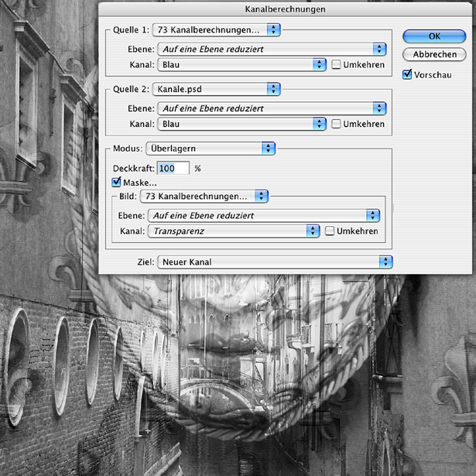Uncheck the Maske option
Image resolution: width=476 pixels, height=476 pixels.
coord(116,182)
